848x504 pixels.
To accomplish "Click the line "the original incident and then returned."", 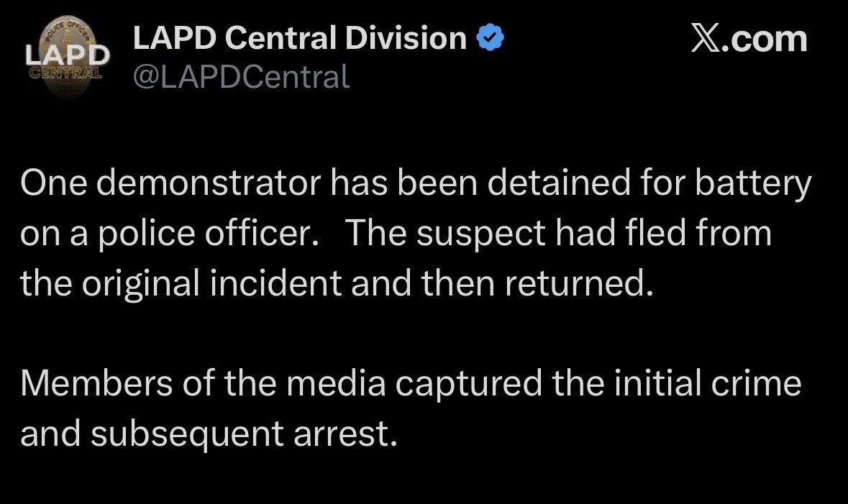I will click(x=337, y=284).
